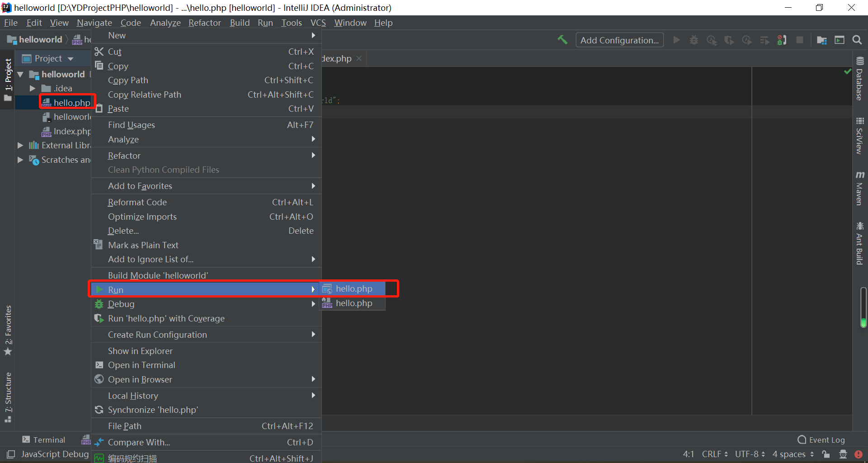The width and height of the screenshot is (868, 463).
Task: Open the Database tool window
Action: coord(859,79)
